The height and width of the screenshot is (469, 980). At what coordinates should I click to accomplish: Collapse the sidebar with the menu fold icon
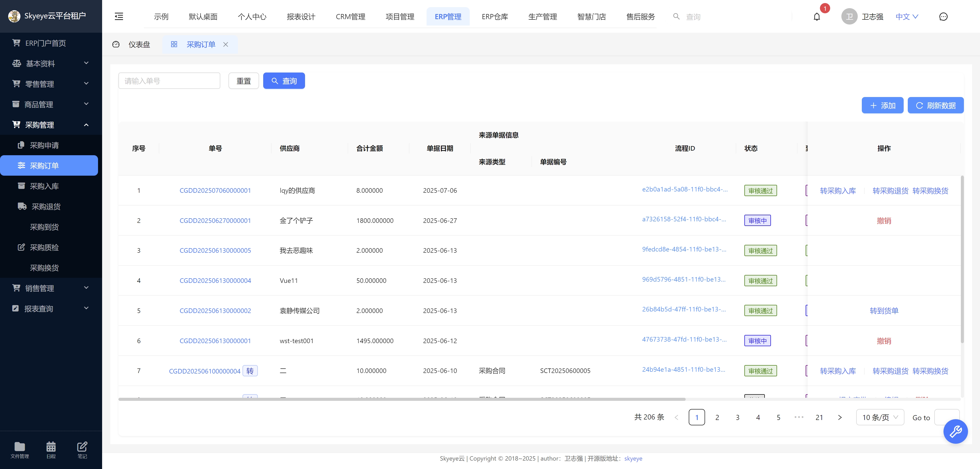point(119,16)
